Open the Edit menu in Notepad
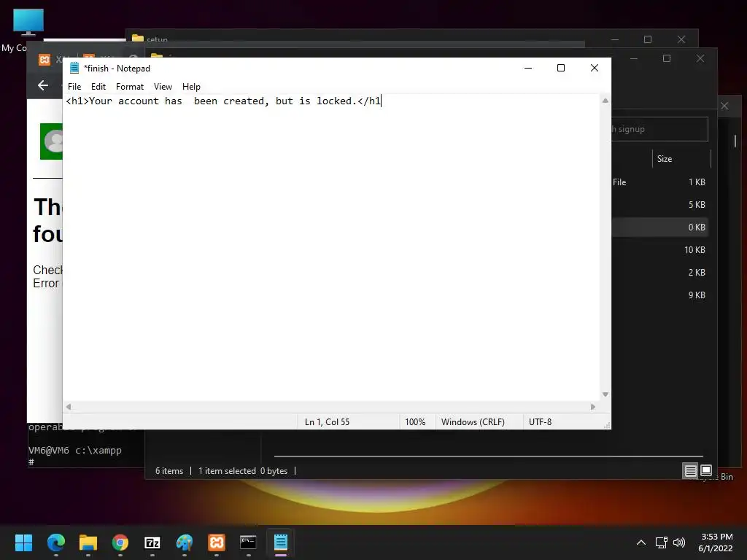 pyautogui.click(x=98, y=87)
